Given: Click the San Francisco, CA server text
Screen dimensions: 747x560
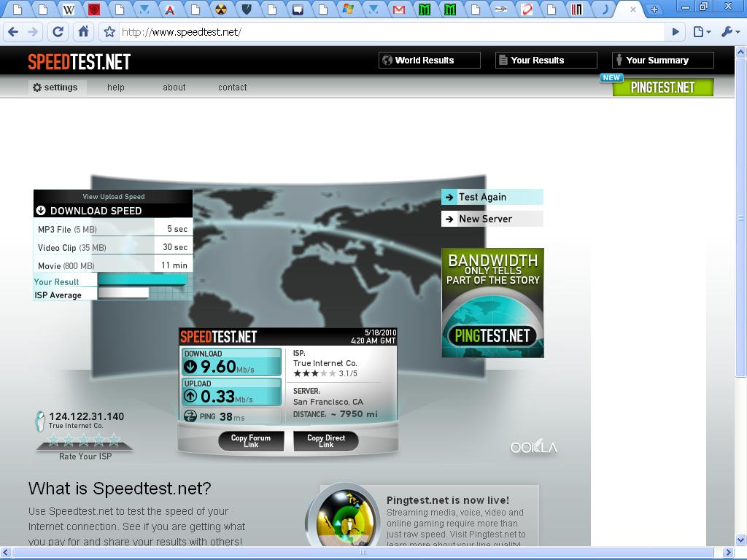Looking at the screenshot, I should pos(328,402).
